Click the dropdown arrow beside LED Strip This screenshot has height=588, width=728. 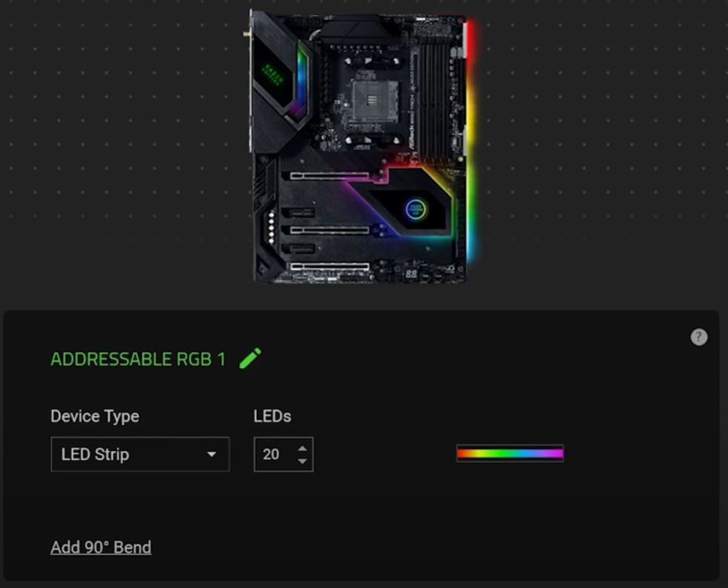point(212,454)
